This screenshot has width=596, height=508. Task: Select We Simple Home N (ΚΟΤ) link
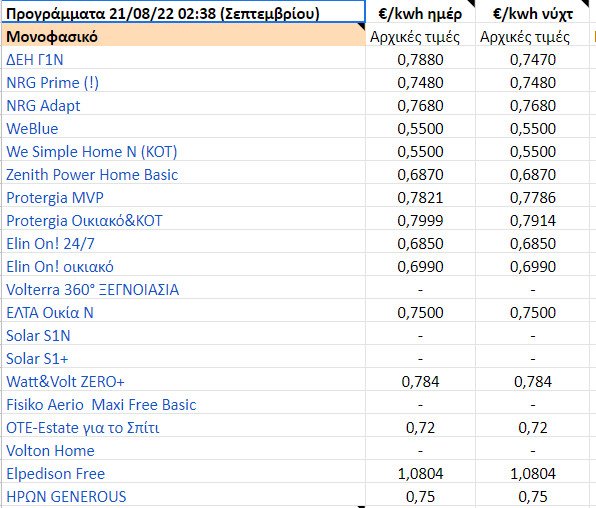pyautogui.click(x=92, y=152)
